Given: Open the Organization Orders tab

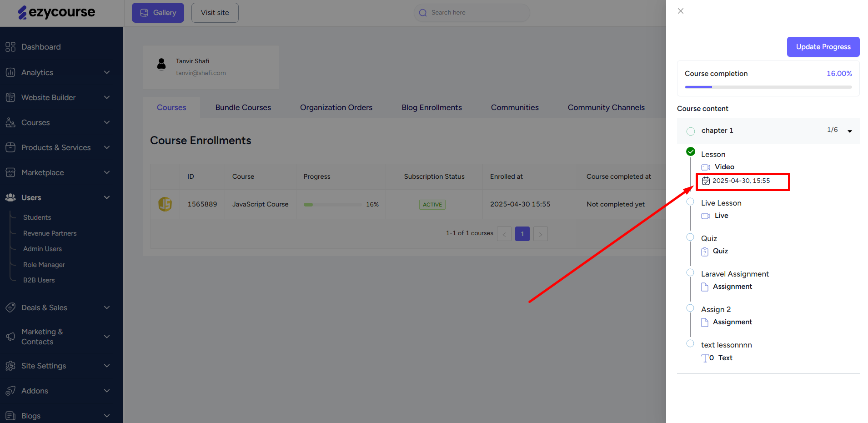Looking at the screenshot, I should tap(336, 107).
